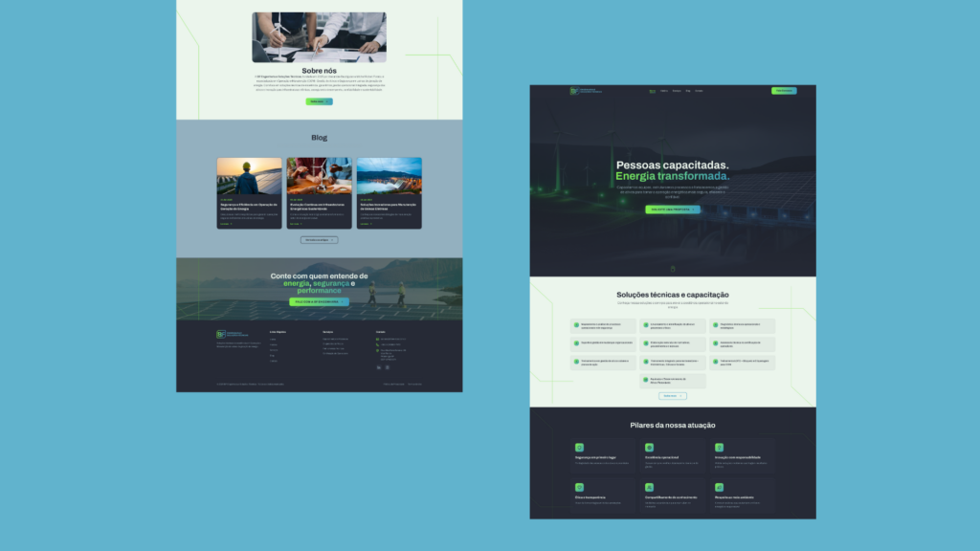980x551 pixels.
Task: Click the shield icon for 'Segurança em primeiro lugar'
Action: coord(579,448)
